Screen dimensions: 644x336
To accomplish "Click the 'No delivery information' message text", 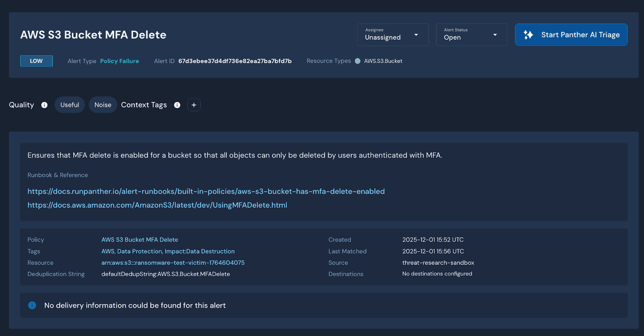I will point(135,305).
